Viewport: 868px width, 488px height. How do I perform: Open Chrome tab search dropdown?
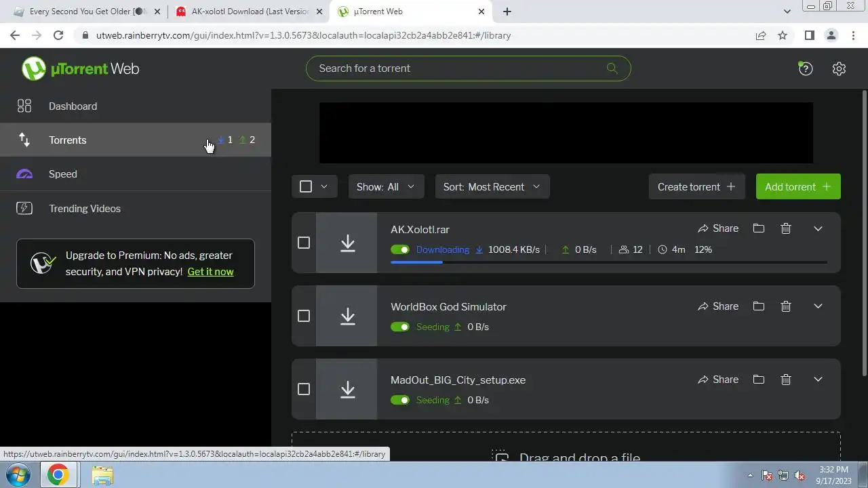(787, 12)
